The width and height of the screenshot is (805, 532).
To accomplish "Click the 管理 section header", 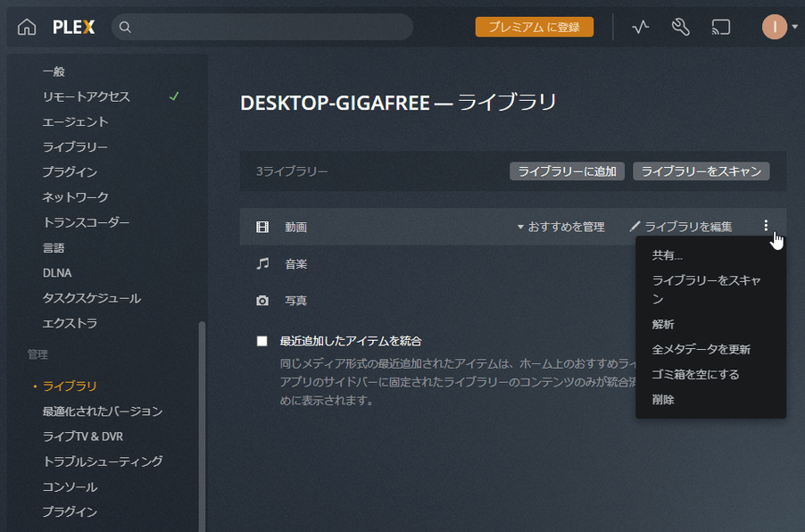I will pos(37,354).
